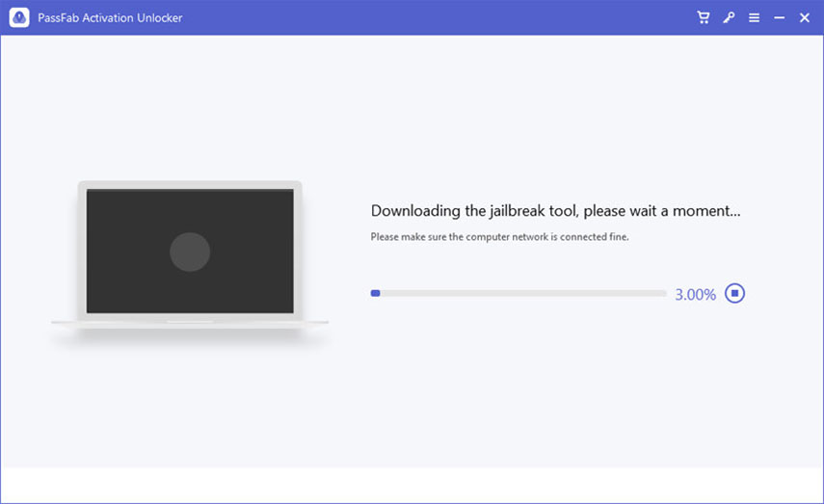The width and height of the screenshot is (824, 504).
Task: Click the gray circle on laptop screen
Action: pyautogui.click(x=190, y=252)
